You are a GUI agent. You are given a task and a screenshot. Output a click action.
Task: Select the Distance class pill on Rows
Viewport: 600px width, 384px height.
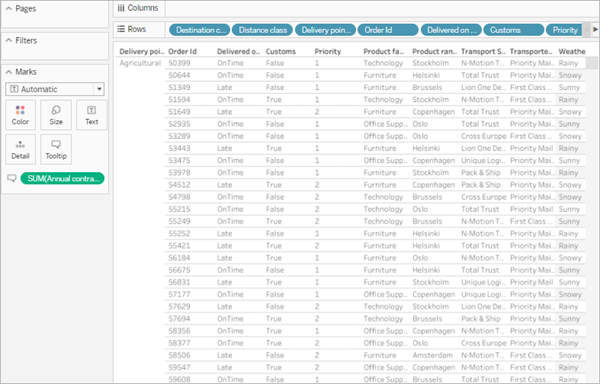pos(262,30)
